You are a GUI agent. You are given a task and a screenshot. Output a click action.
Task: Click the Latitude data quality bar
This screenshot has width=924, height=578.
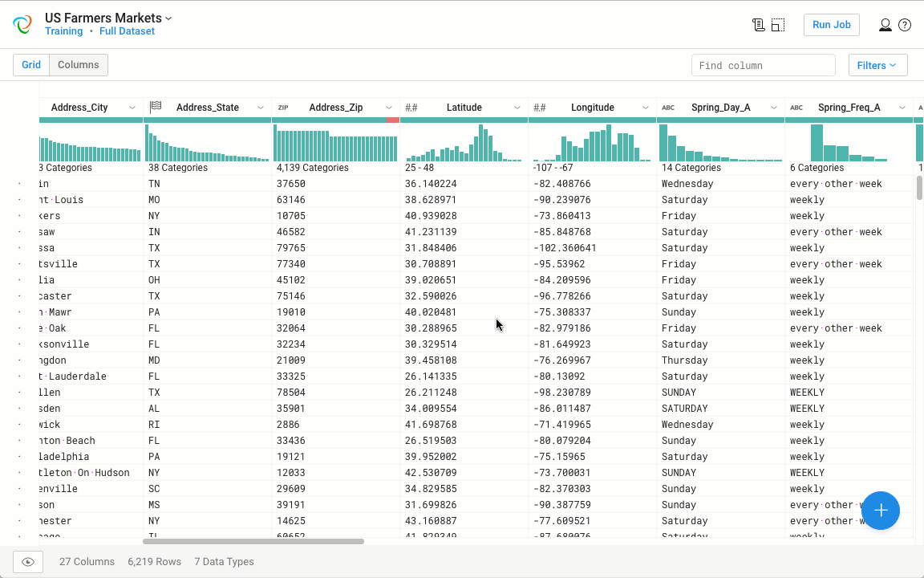[464, 120]
